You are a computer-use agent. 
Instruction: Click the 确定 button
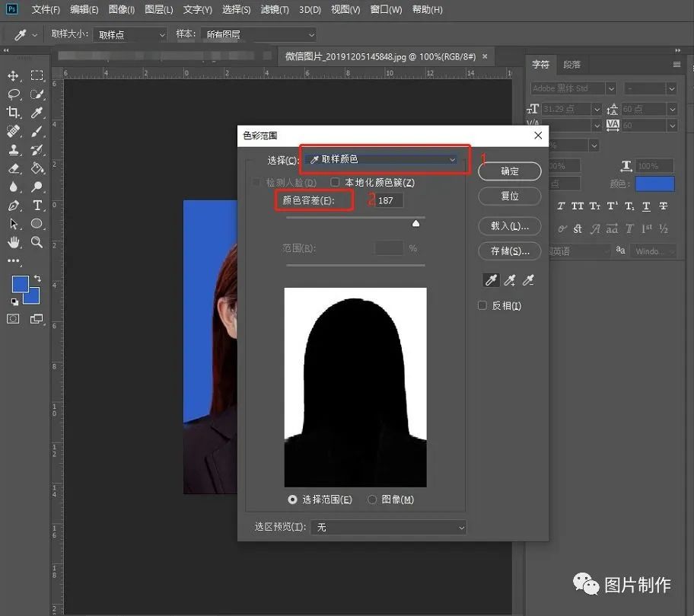coord(509,171)
